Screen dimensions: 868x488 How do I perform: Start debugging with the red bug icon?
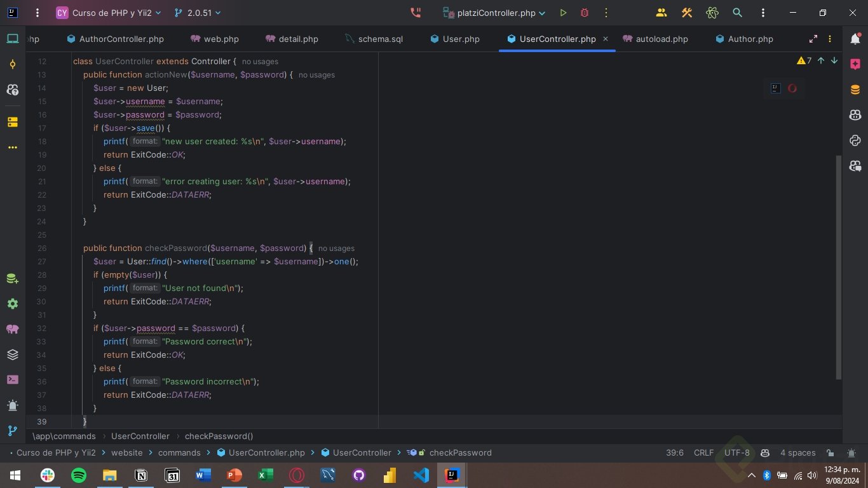585,13
